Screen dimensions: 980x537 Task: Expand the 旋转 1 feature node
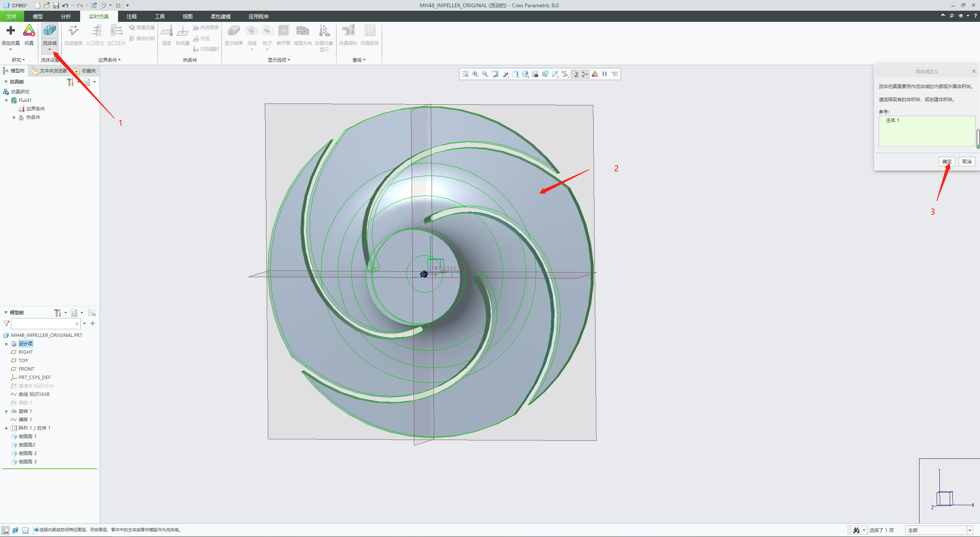(x=7, y=411)
